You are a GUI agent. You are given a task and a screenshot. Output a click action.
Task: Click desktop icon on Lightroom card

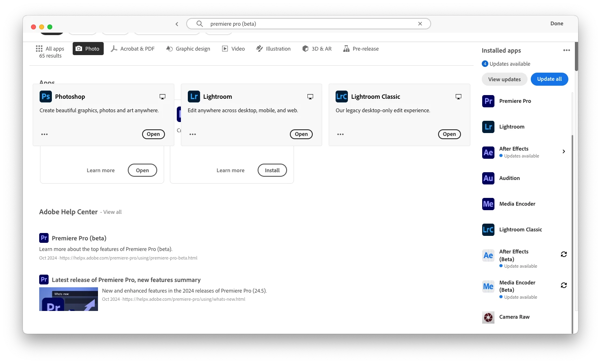(310, 97)
